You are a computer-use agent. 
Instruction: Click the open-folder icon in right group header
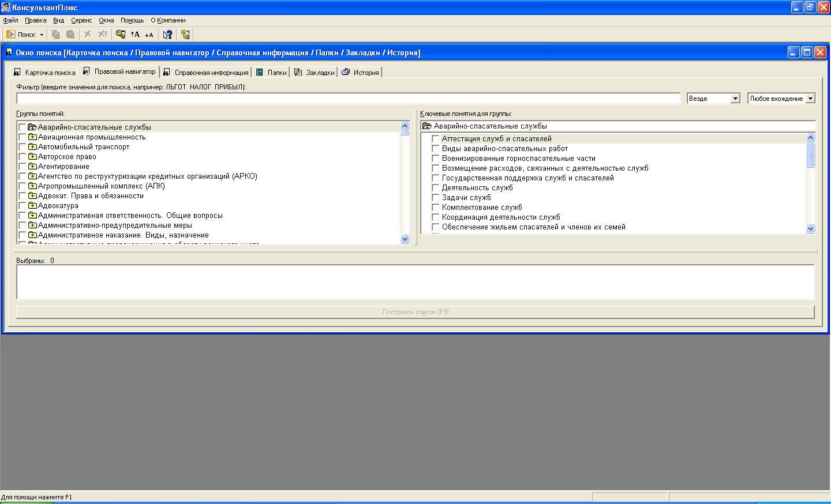[427, 126]
